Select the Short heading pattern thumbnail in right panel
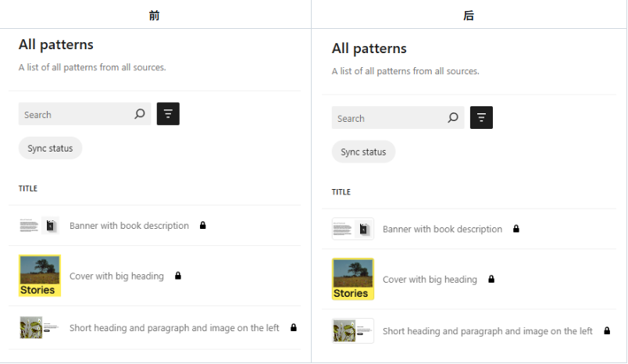Image resolution: width=628 pixels, height=364 pixels. pos(353,330)
